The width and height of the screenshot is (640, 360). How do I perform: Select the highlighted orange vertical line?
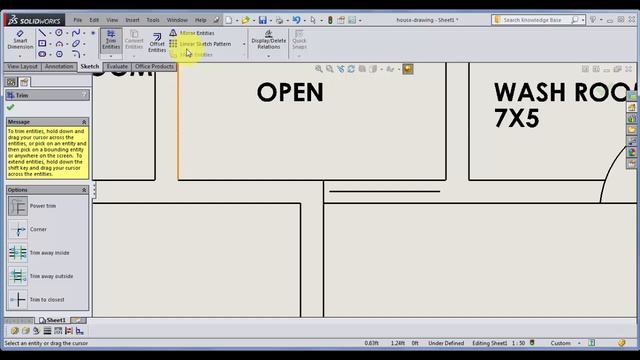click(178, 121)
